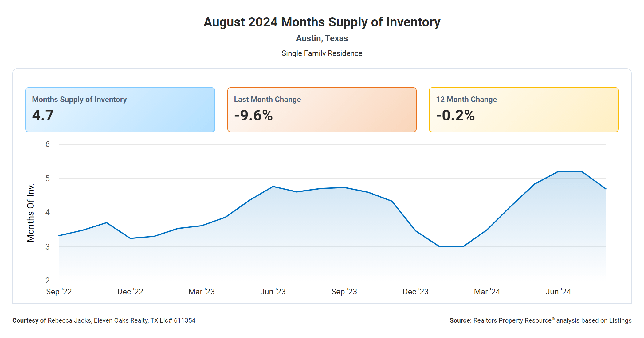Click the Realtors Property Resource source text
644x338 pixels.
pyautogui.click(x=540, y=320)
